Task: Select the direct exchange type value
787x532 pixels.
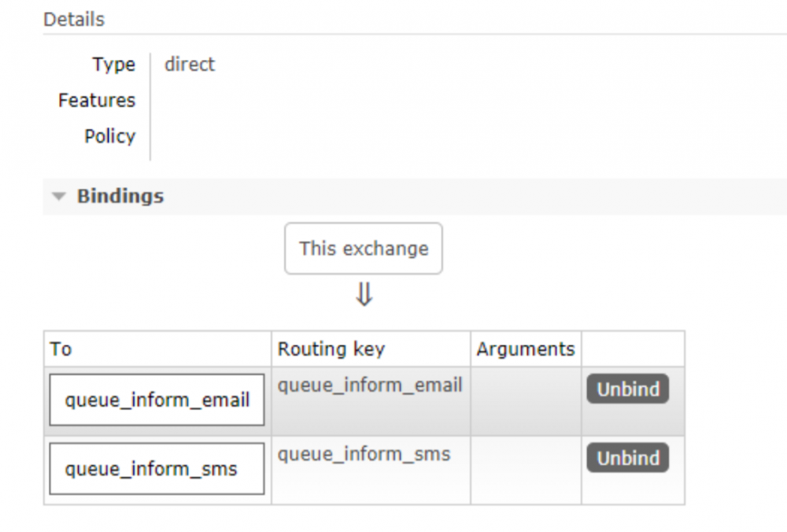Action: tap(189, 65)
